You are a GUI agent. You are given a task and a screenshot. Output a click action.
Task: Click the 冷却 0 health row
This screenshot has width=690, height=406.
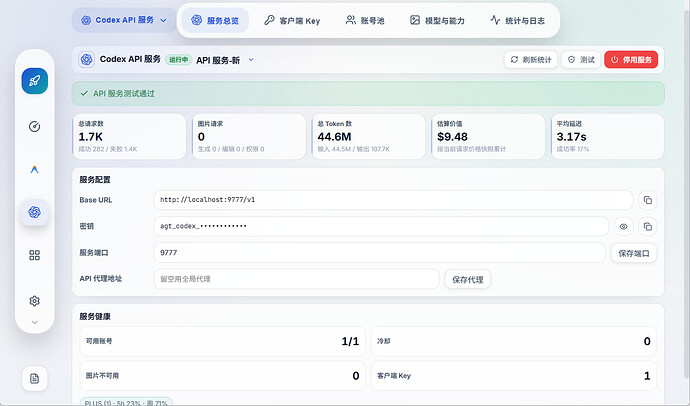tap(514, 341)
